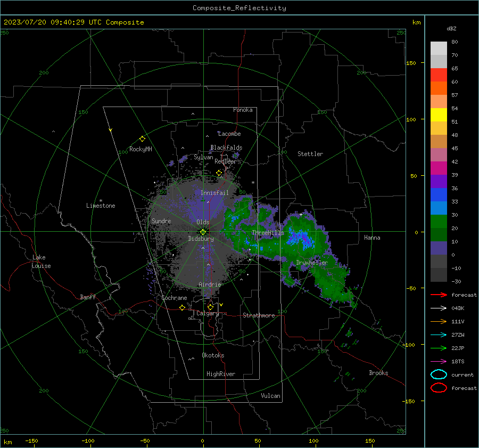Select the yellow diamond marker above Calgary

click(x=210, y=307)
